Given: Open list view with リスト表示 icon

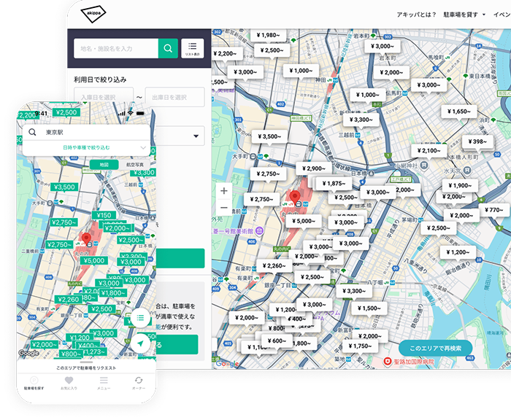Looking at the screenshot, I should click(x=193, y=49).
